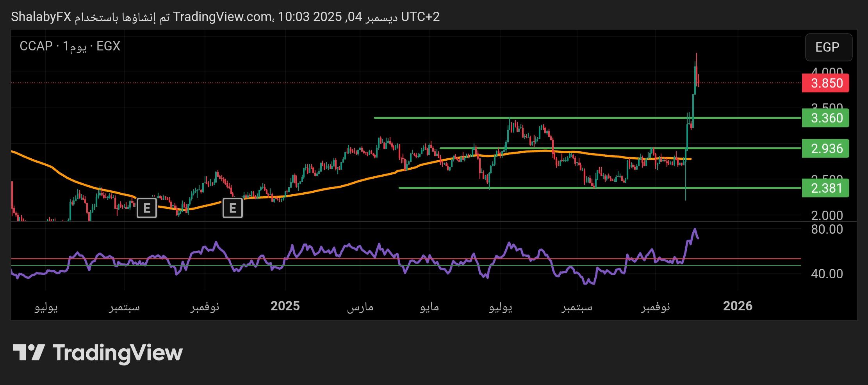Click the later earnings E marker
This screenshot has width=868, height=385.
[233, 208]
